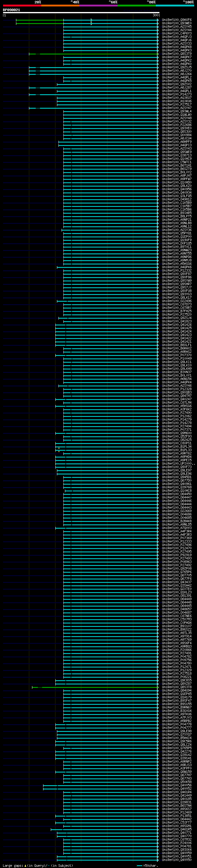
Task: Select the green ~80% identity legend segment
Action: pyautogui.click(x=137, y=6)
